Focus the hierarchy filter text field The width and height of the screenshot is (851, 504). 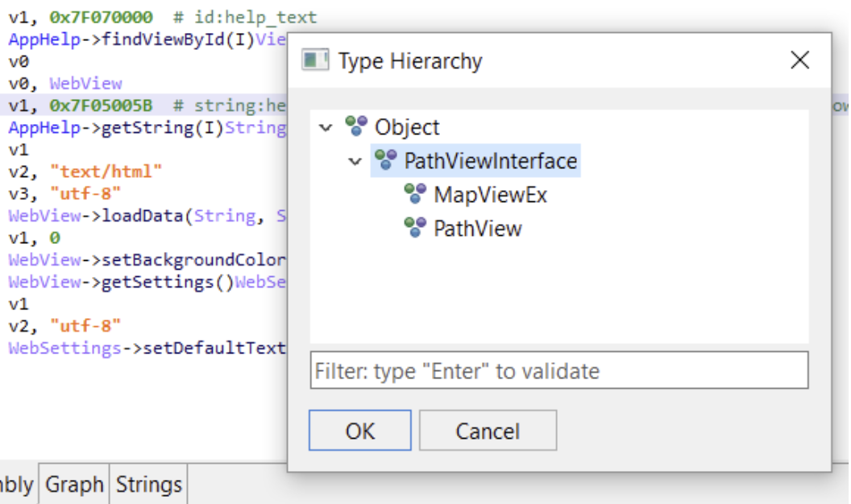(559, 370)
